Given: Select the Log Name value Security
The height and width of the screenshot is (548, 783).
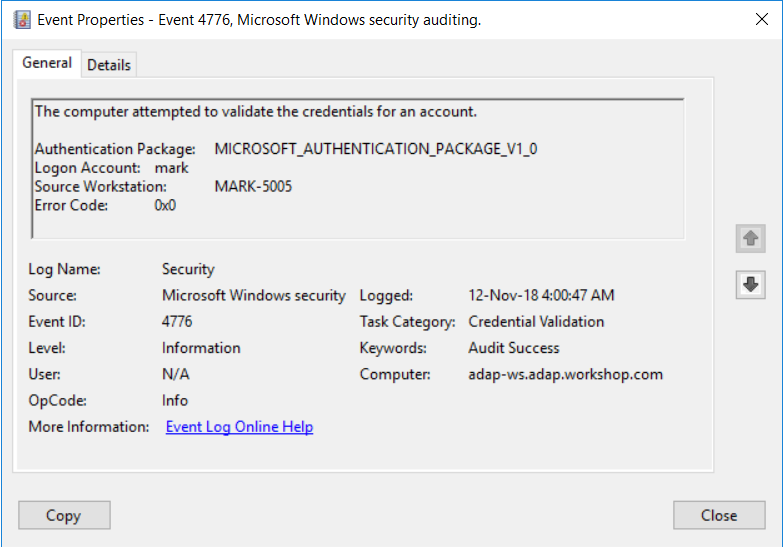Looking at the screenshot, I should click(x=188, y=269).
